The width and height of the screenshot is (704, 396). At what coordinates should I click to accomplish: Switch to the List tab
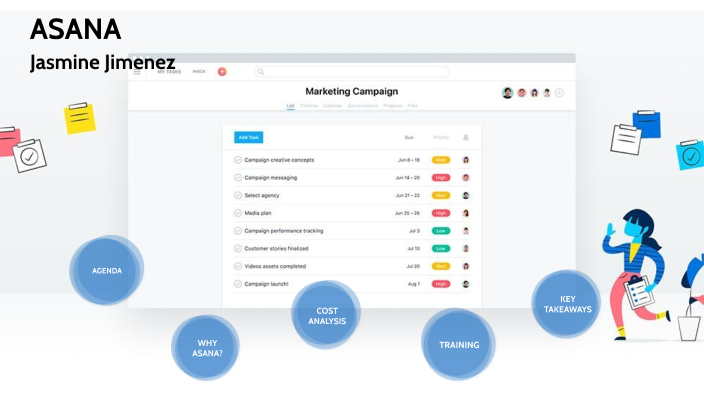point(290,106)
